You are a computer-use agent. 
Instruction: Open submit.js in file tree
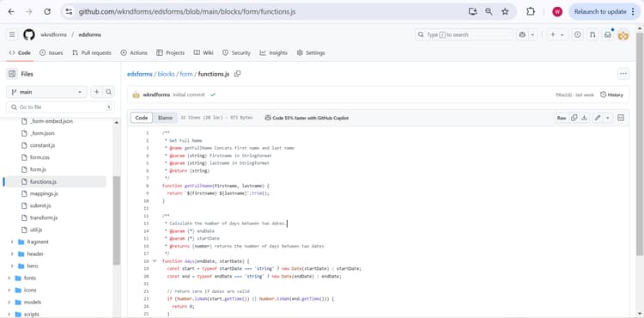click(x=40, y=205)
